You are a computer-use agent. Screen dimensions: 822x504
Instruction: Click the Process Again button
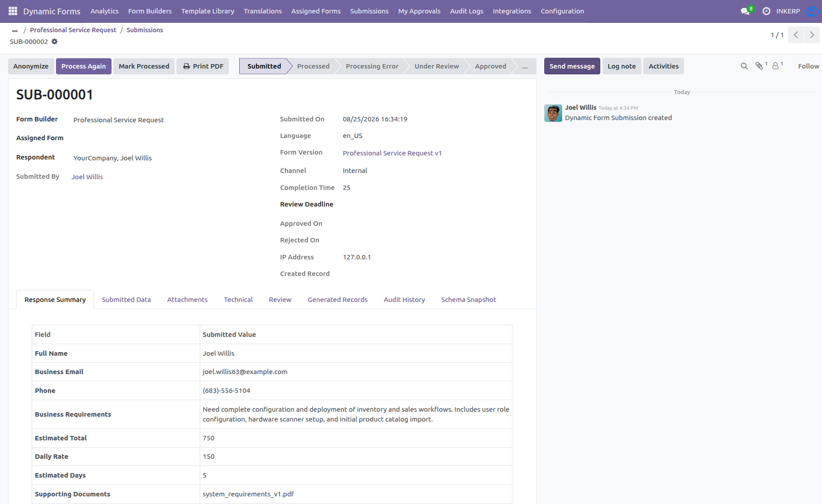click(x=84, y=66)
